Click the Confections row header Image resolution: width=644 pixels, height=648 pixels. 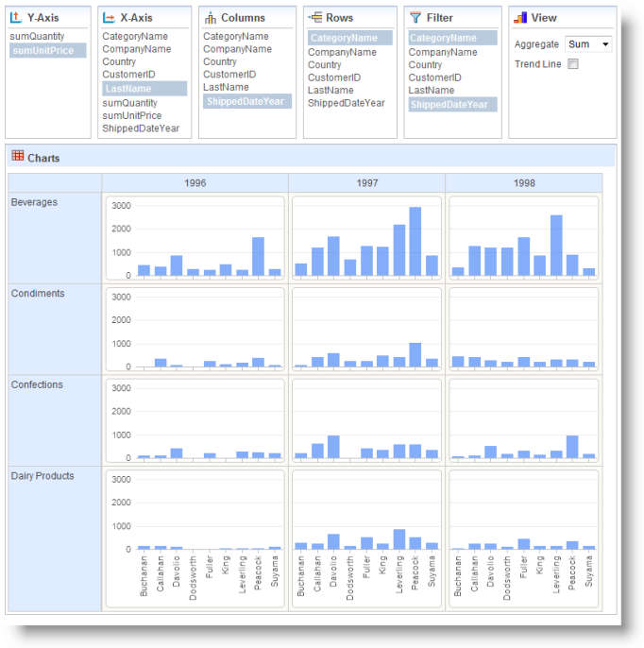pyautogui.click(x=55, y=420)
